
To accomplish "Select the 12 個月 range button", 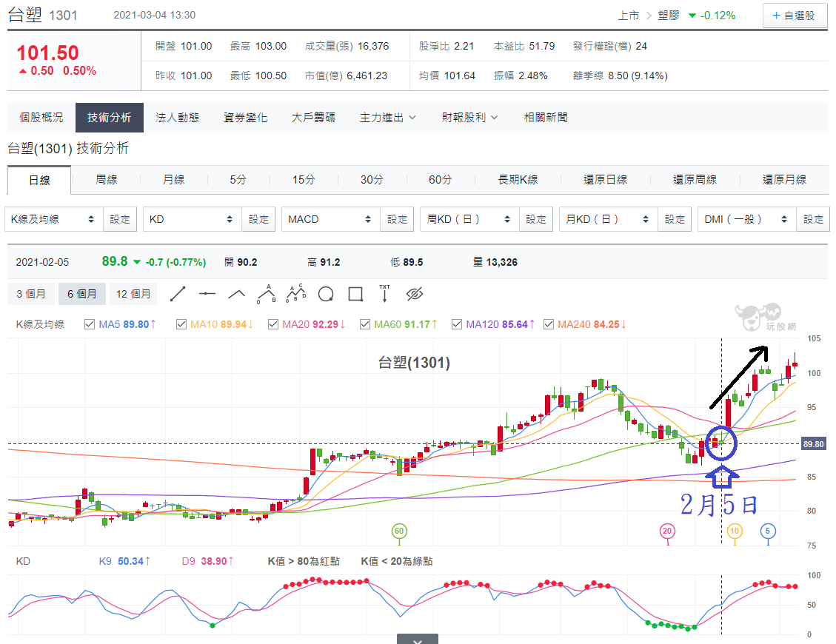I will coord(133,294).
